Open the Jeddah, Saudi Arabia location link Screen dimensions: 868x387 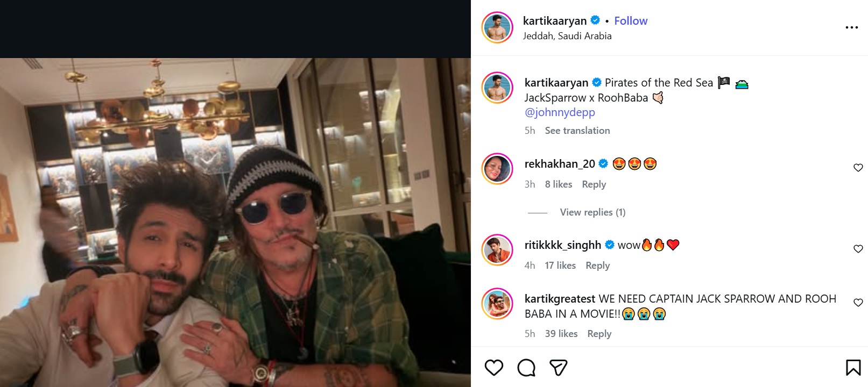point(567,36)
